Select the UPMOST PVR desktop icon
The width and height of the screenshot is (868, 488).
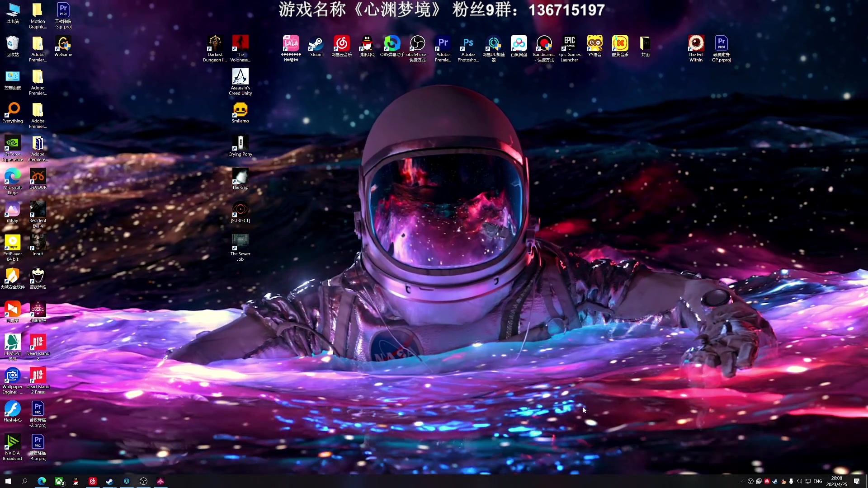click(12, 348)
